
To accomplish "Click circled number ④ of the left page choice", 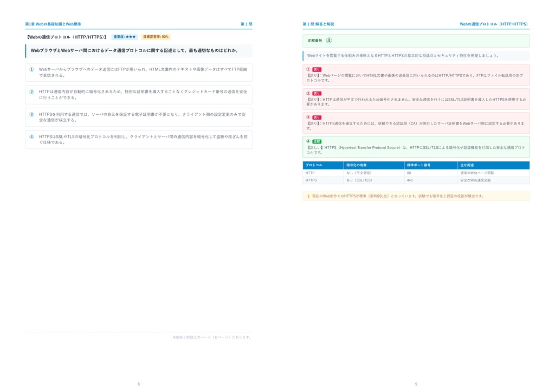I will (31, 137).
